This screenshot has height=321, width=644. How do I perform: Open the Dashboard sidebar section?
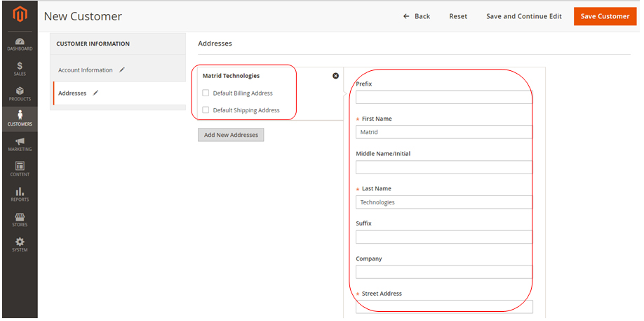pyautogui.click(x=20, y=44)
